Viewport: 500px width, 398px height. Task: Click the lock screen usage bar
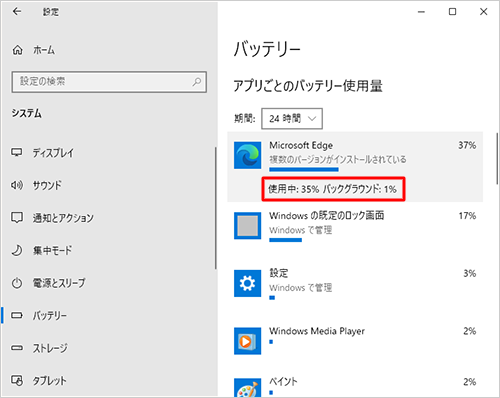click(285, 240)
